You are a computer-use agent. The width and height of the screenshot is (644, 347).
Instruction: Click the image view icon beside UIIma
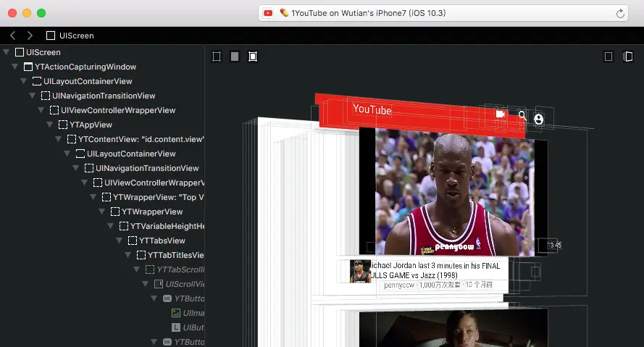[176, 313]
